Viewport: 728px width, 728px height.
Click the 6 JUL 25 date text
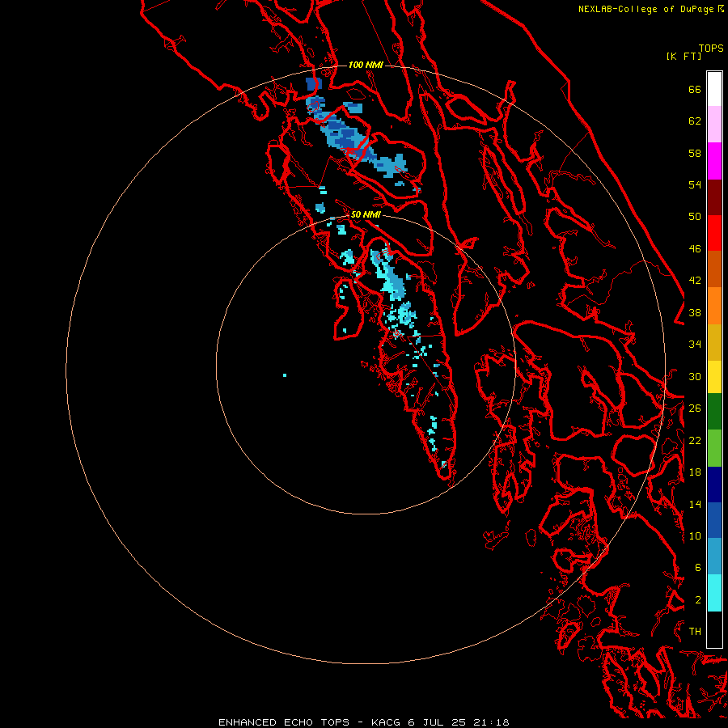(438, 722)
